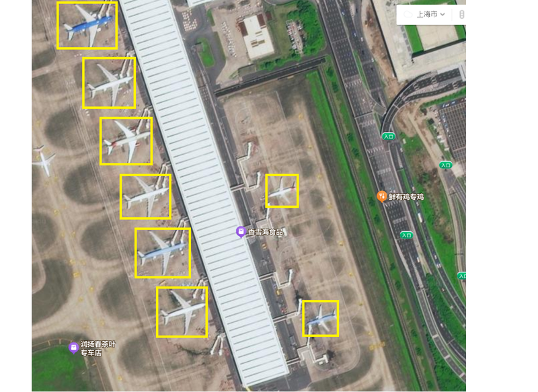Select 入口 marker at the curved ramp's end
This screenshot has width=538, height=392.
coord(389,136)
